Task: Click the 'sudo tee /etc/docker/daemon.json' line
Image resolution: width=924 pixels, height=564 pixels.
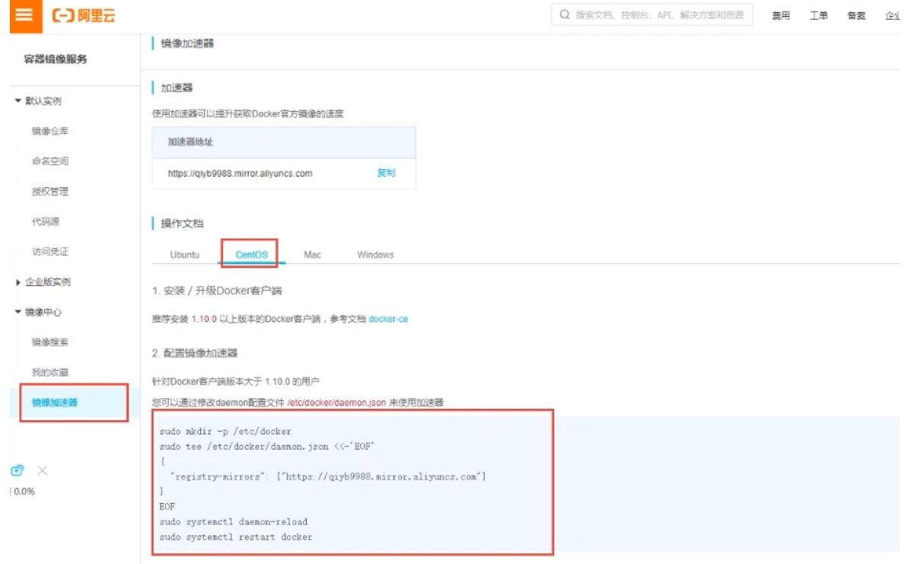Action: coord(268,446)
